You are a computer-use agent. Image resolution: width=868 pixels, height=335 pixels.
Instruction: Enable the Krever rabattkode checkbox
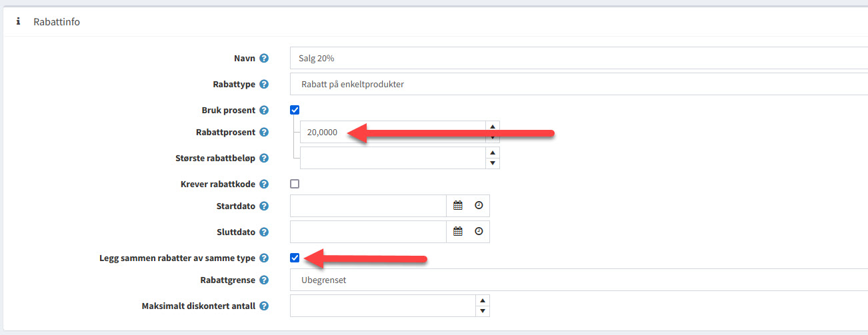pos(295,184)
